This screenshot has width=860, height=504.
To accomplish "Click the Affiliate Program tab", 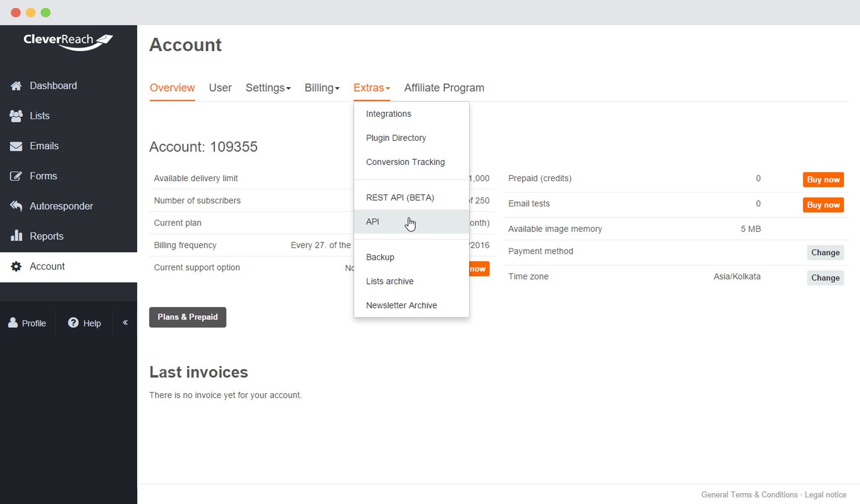I will (444, 88).
